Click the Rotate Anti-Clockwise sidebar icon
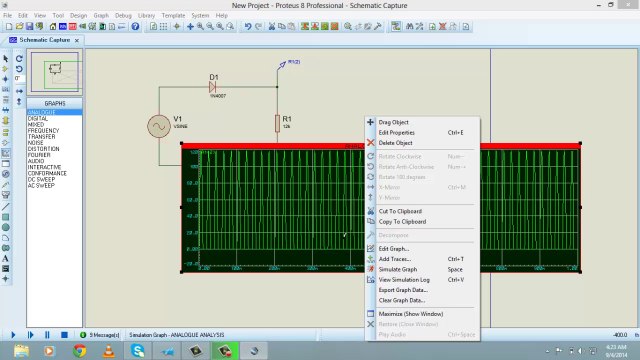Screen dimensions: 640x360 19,69
